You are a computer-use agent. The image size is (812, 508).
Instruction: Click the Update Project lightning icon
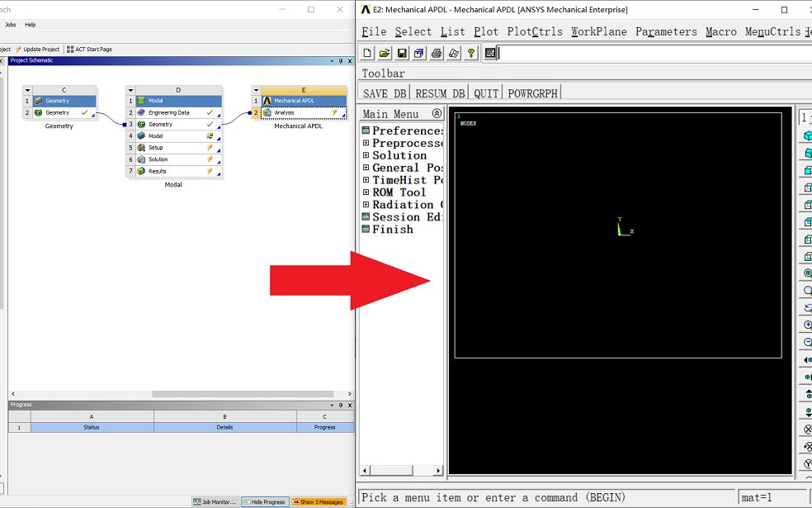[18, 50]
